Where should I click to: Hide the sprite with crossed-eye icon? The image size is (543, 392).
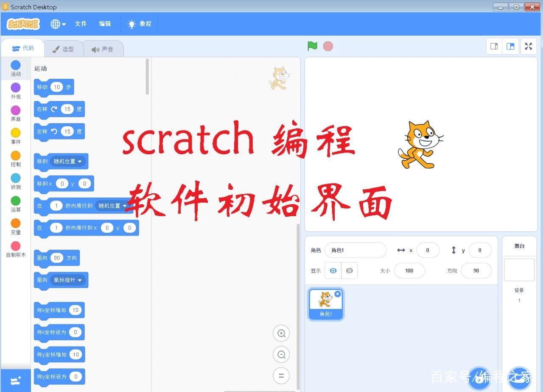point(349,270)
